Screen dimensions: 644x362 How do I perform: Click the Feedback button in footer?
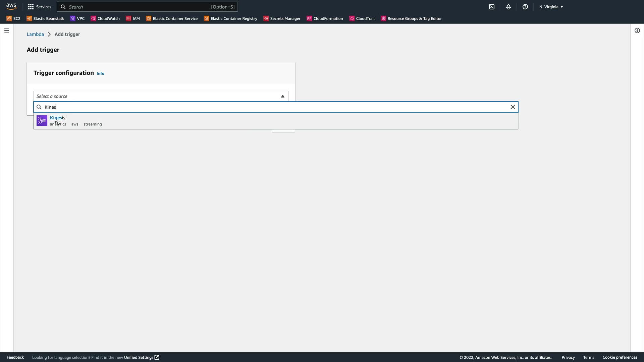pos(15,357)
